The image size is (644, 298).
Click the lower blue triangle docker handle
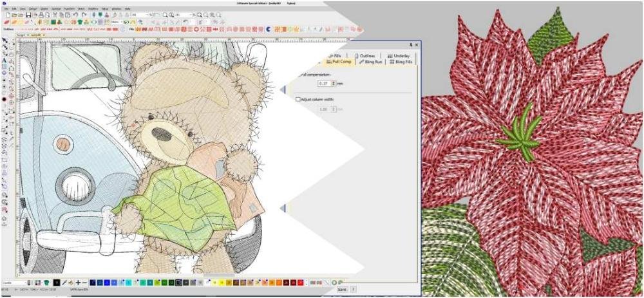(x=283, y=209)
